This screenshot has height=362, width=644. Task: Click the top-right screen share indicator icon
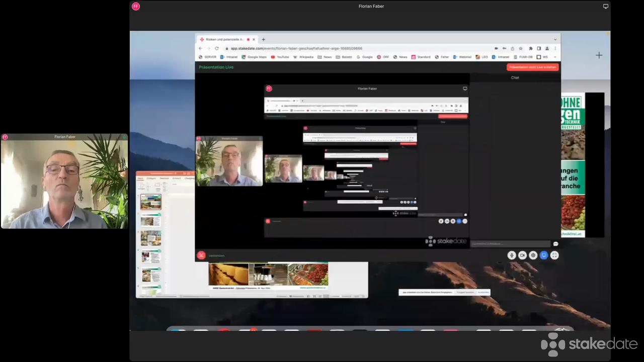[x=605, y=7]
